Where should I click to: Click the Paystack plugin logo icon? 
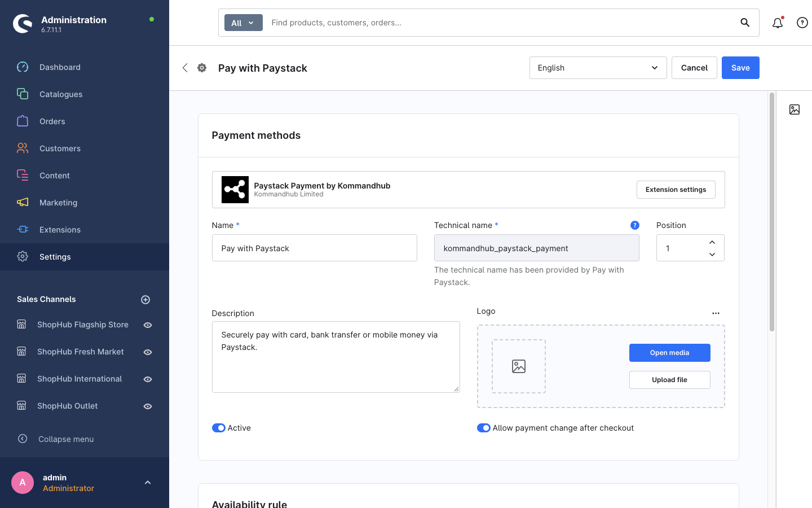coord(235,190)
